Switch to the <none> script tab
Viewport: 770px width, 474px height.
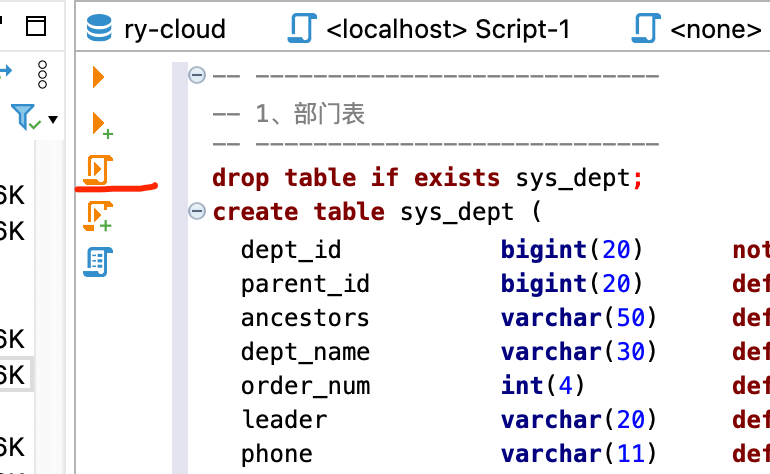pos(714,29)
